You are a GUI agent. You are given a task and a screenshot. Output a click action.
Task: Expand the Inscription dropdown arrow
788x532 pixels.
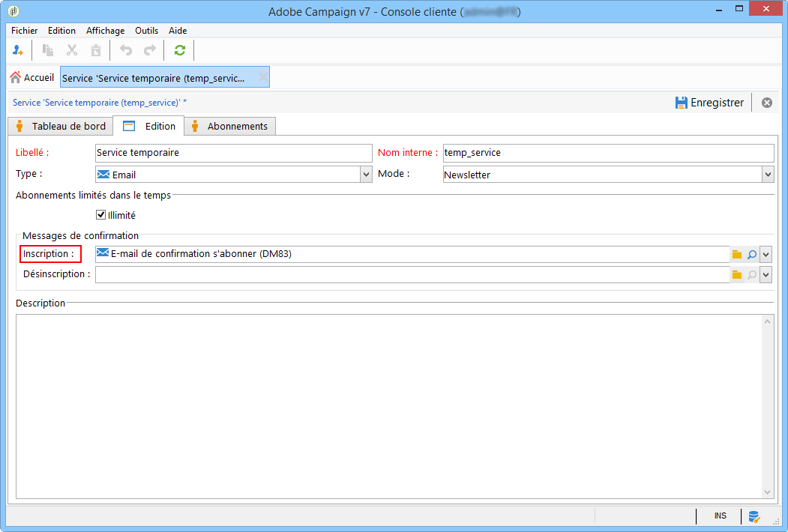click(x=766, y=255)
